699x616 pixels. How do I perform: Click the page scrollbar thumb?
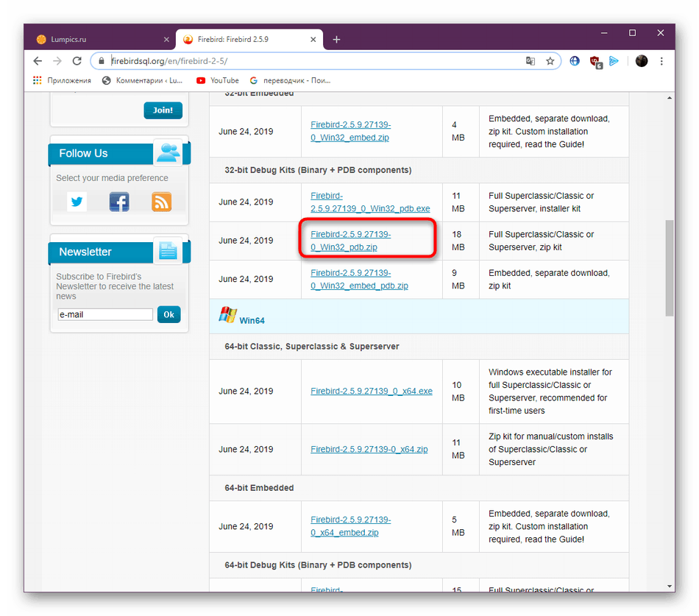tap(670, 268)
